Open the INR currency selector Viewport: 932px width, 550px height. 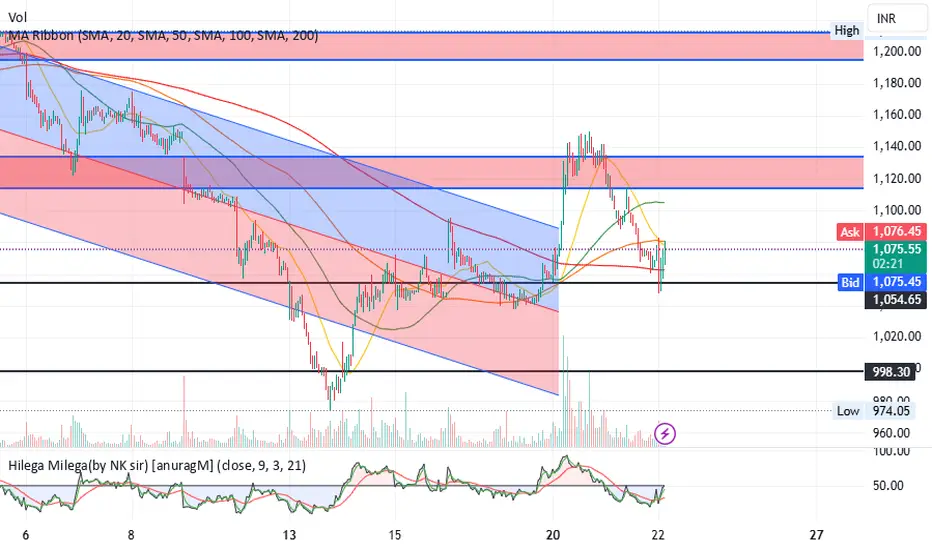point(897,18)
